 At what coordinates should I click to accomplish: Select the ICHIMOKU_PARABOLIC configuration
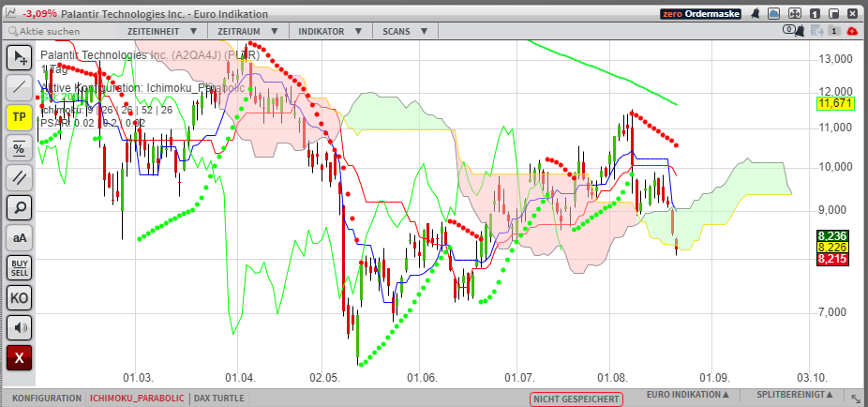[x=137, y=399]
